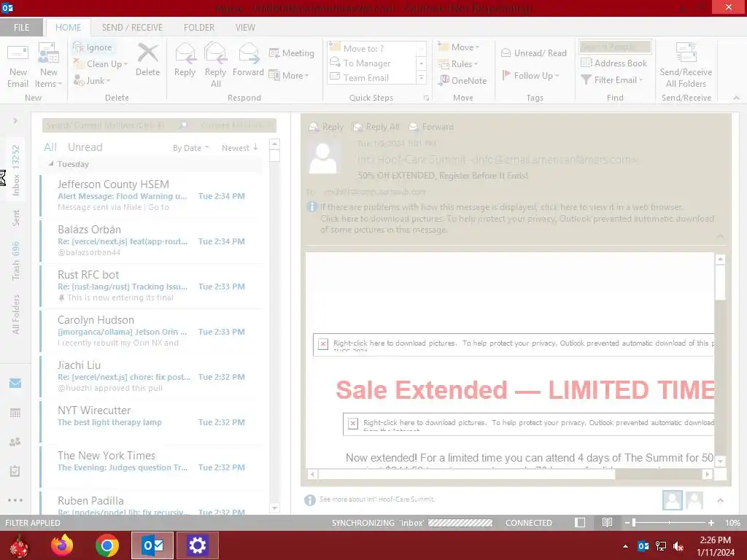Screen dimensions: 747x560
Task: Toggle Unread/Read status
Action: point(533,52)
